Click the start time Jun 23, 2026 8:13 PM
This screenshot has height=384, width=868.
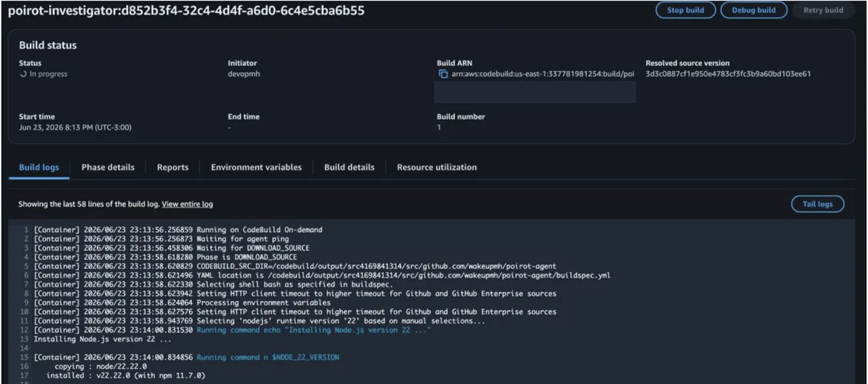coord(75,127)
